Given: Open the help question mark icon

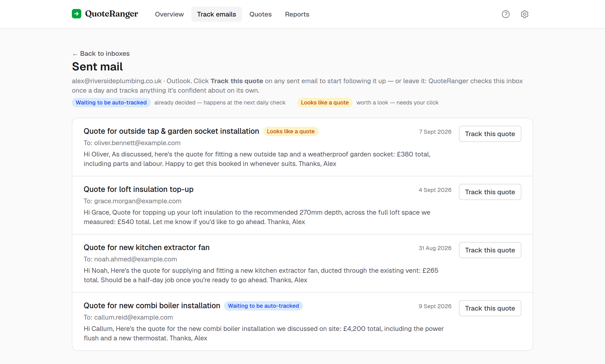Looking at the screenshot, I should coord(506,14).
